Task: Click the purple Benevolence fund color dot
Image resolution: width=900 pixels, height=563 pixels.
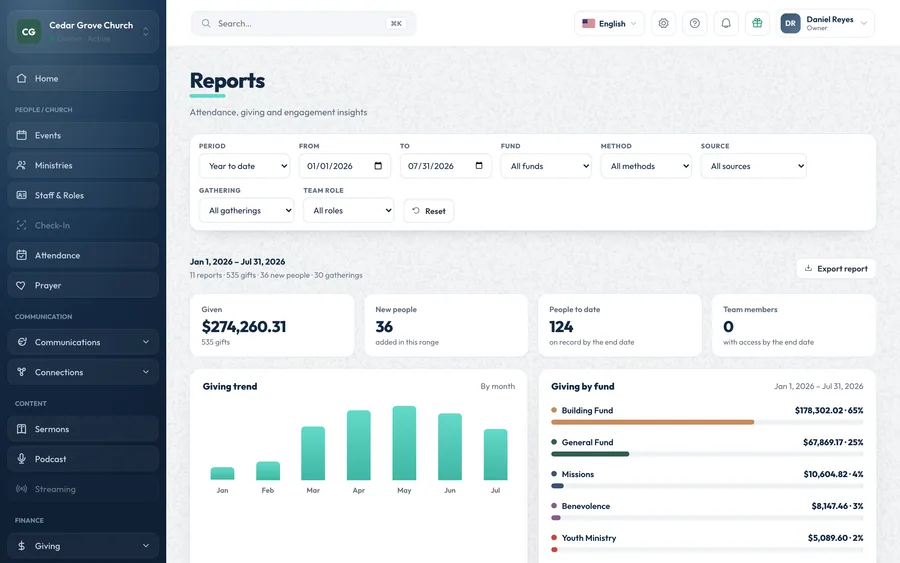Action: (x=554, y=506)
